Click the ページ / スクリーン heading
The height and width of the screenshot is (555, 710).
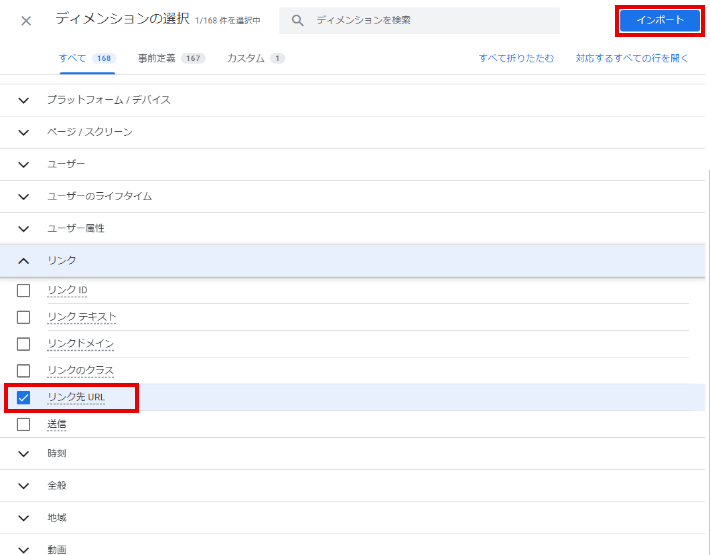tap(90, 132)
